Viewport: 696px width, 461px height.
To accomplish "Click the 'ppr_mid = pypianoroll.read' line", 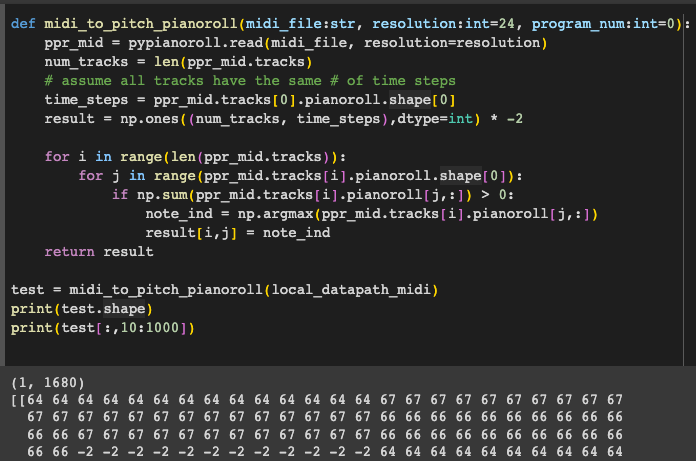I will coord(296,43).
